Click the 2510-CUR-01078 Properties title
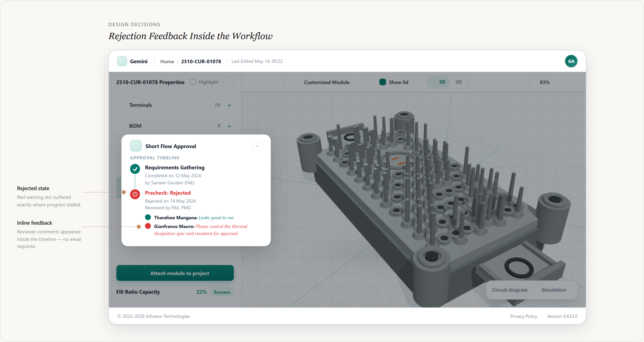Image resolution: width=644 pixels, height=342 pixels. pos(150,82)
